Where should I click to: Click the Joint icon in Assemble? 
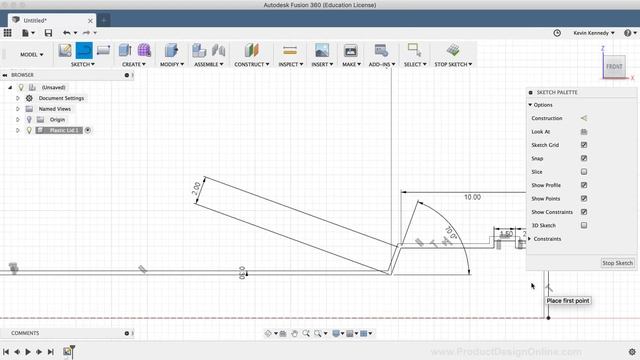(x=218, y=50)
